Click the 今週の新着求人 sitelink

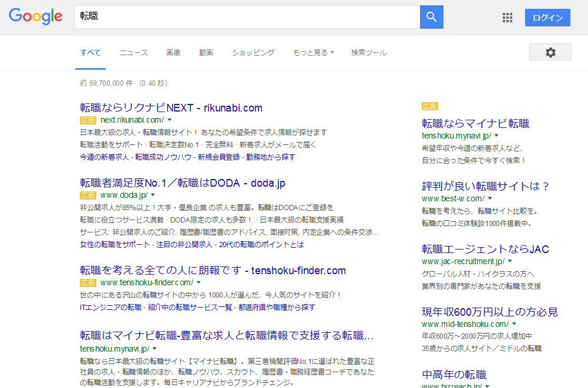[104, 157]
